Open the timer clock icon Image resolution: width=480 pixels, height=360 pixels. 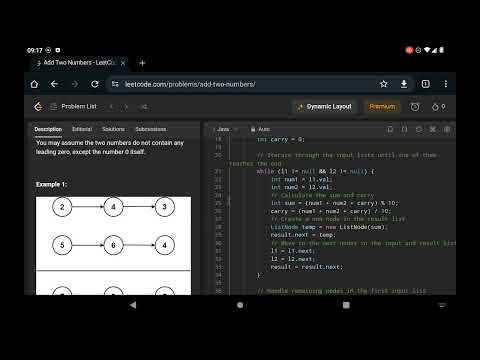415,107
